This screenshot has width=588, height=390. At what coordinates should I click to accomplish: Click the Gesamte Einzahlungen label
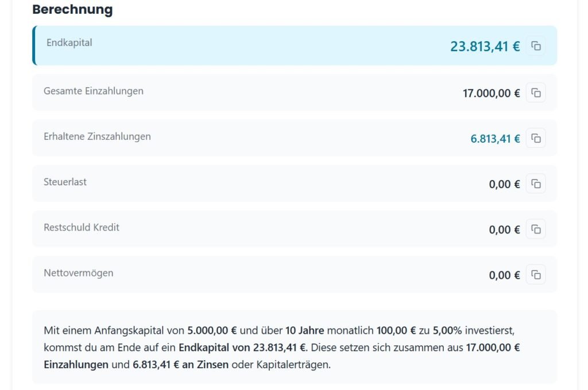coord(94,91)
